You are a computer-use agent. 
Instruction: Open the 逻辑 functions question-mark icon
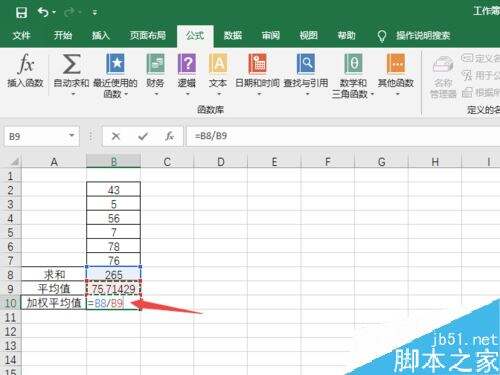(x=187, y=64)
